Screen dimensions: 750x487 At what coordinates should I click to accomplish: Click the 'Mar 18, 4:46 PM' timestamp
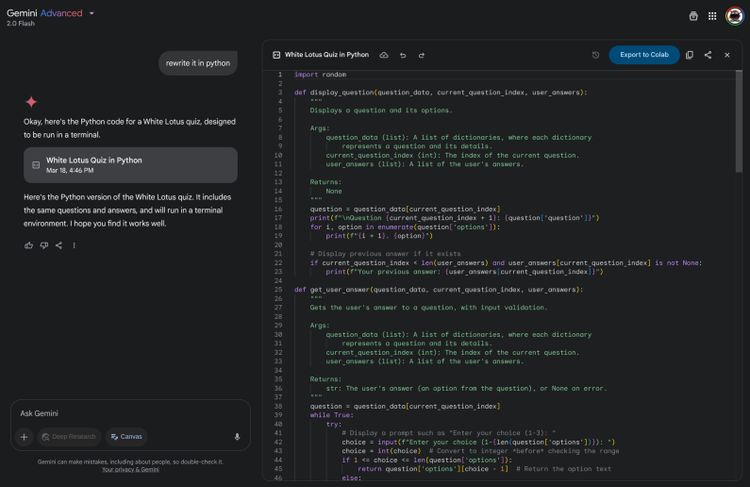tap(70, 171)
